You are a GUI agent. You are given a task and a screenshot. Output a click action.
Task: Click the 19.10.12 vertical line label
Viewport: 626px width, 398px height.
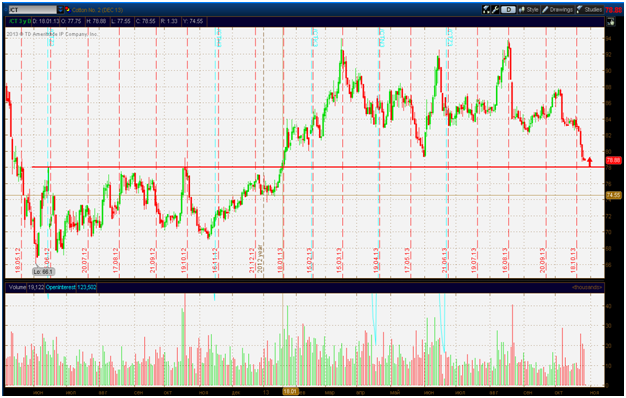(184, 261)
